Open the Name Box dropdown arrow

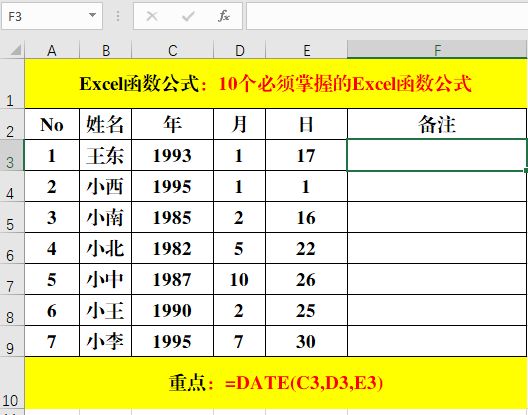point(92,15)
